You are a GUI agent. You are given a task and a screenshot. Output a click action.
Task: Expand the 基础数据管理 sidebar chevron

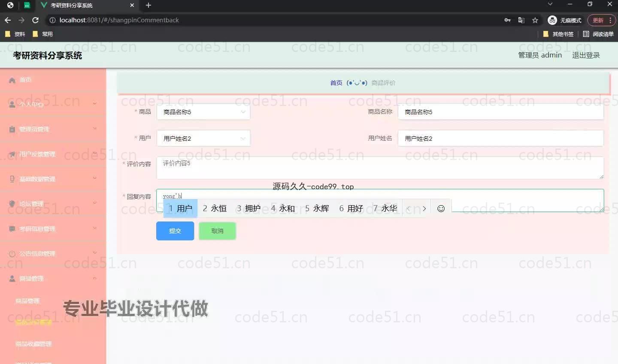[x=95, y=178]
